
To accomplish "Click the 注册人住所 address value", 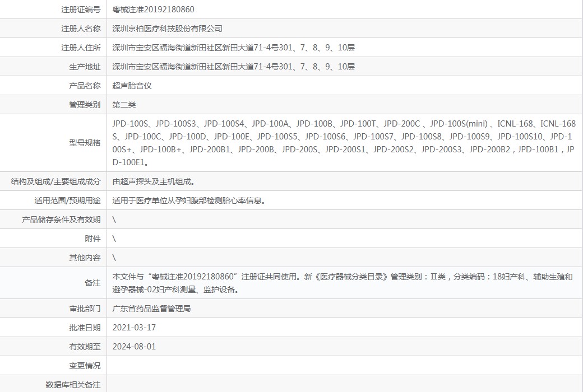I will (x=234, y=48).
